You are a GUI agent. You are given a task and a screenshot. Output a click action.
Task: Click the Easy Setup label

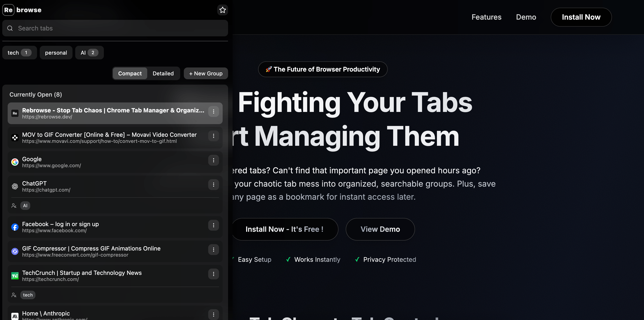pos(254,260)
